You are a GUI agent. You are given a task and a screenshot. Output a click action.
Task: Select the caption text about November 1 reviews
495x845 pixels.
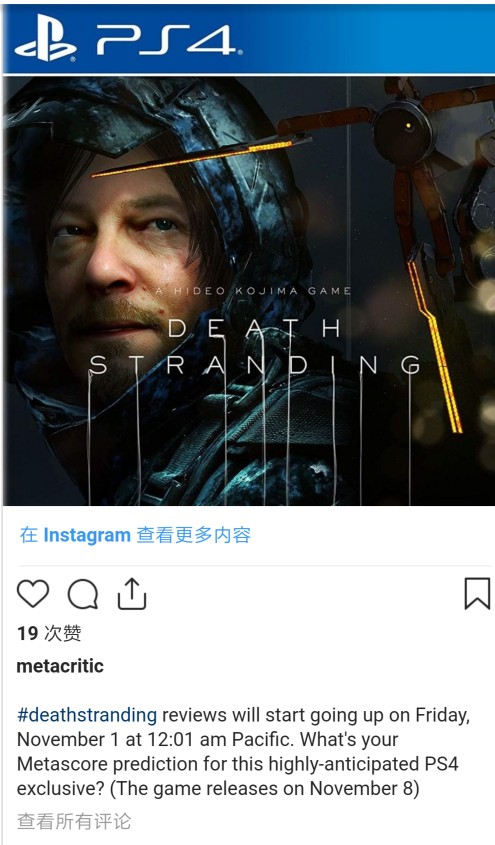[x=243, y=752]
